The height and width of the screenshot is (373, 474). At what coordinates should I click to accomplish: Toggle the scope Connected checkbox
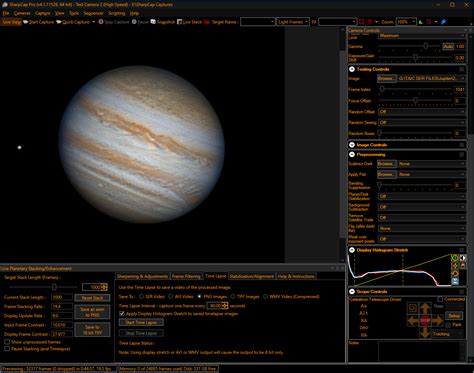[x=440, y=299]
